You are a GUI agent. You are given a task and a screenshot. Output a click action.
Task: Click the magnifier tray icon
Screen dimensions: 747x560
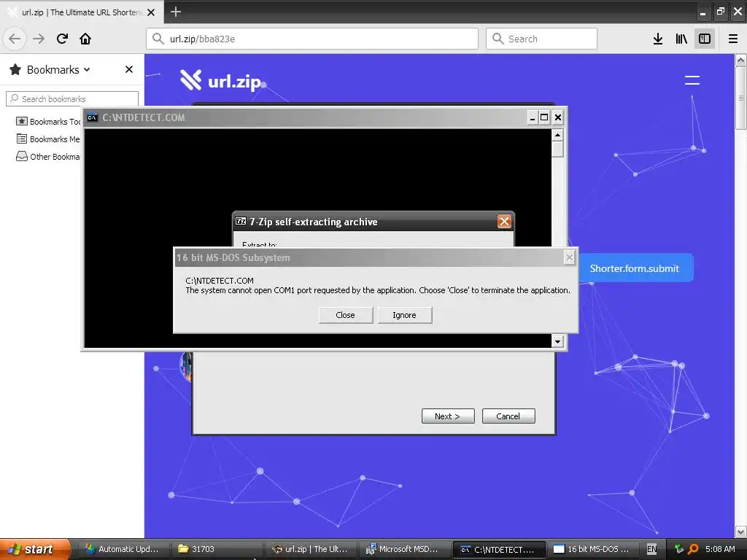pos(693,549)
